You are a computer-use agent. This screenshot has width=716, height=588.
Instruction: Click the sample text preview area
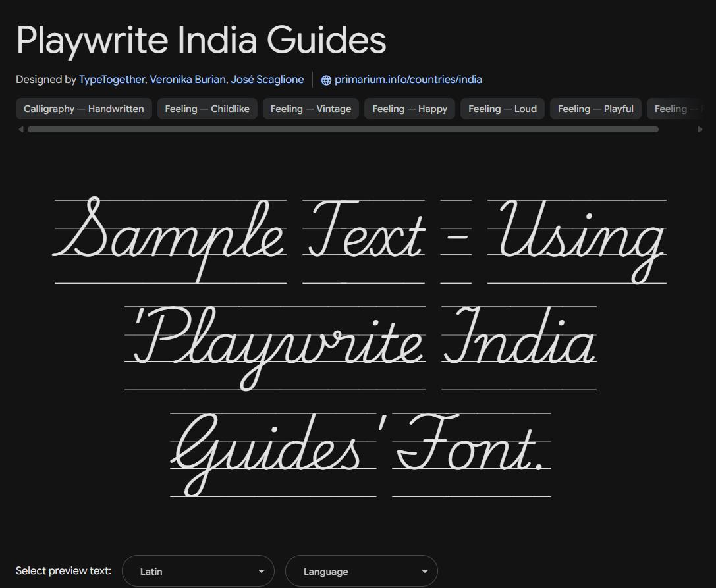(360, 347)
